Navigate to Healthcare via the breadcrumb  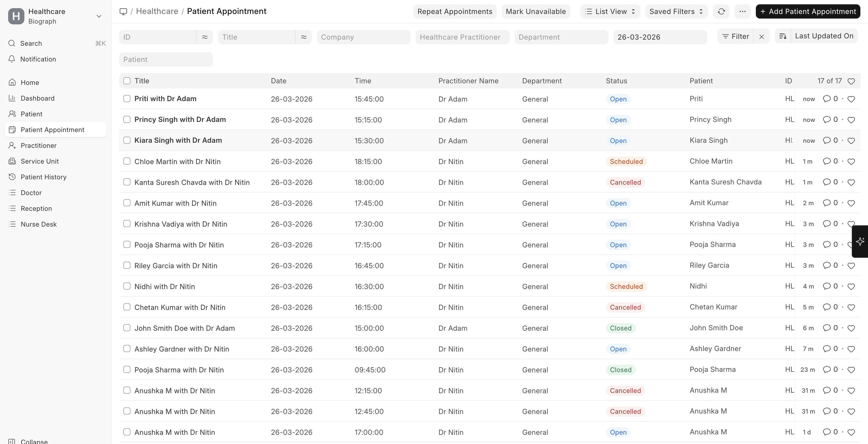pos(157,11)
